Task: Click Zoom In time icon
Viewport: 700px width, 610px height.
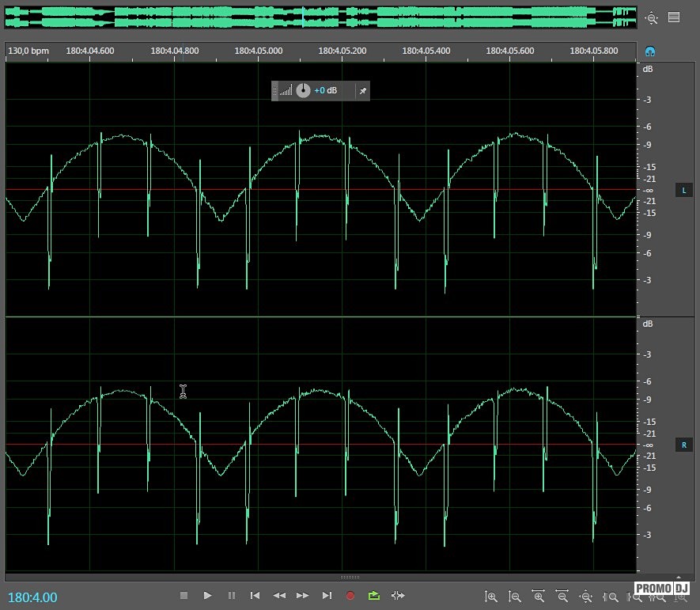Action: 539,597
